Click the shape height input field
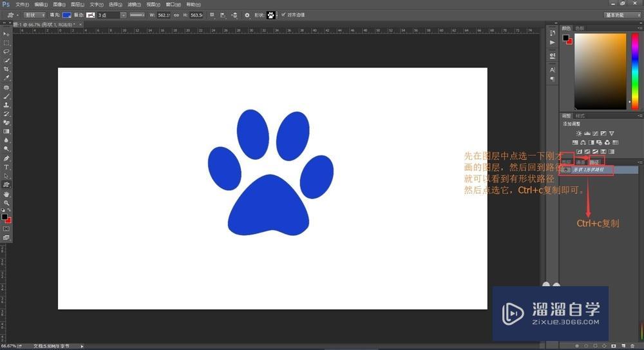Screen dimensions: 644x350 196,15
